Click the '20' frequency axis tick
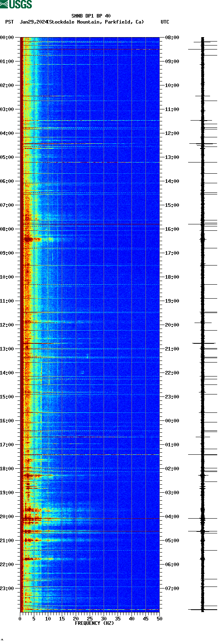This screenshot has width=220, height=644. point(76,619)
